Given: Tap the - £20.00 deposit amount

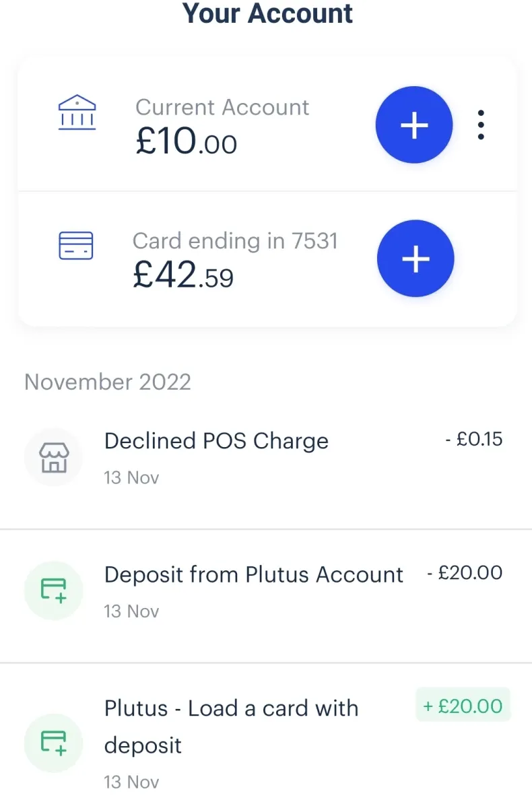Looking at the screenshot, I should pos(465,573).
